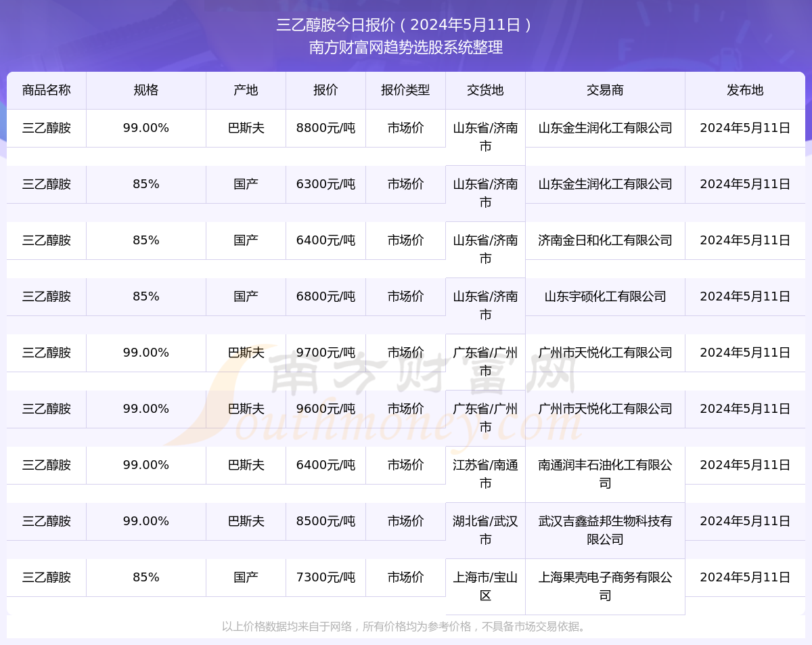Click 99.00% spec in the 8800元 row
Image resolution: width=812 pixels, height=645 pixels.
pyautogui.click(x=146, y=127)
